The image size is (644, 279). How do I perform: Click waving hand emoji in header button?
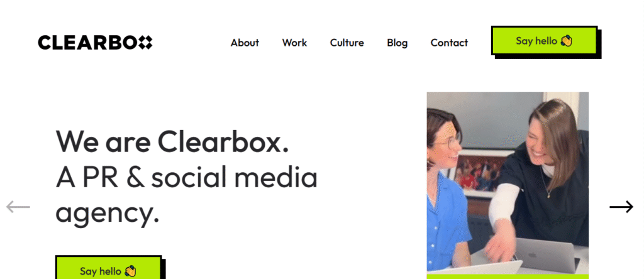(567, 41)
